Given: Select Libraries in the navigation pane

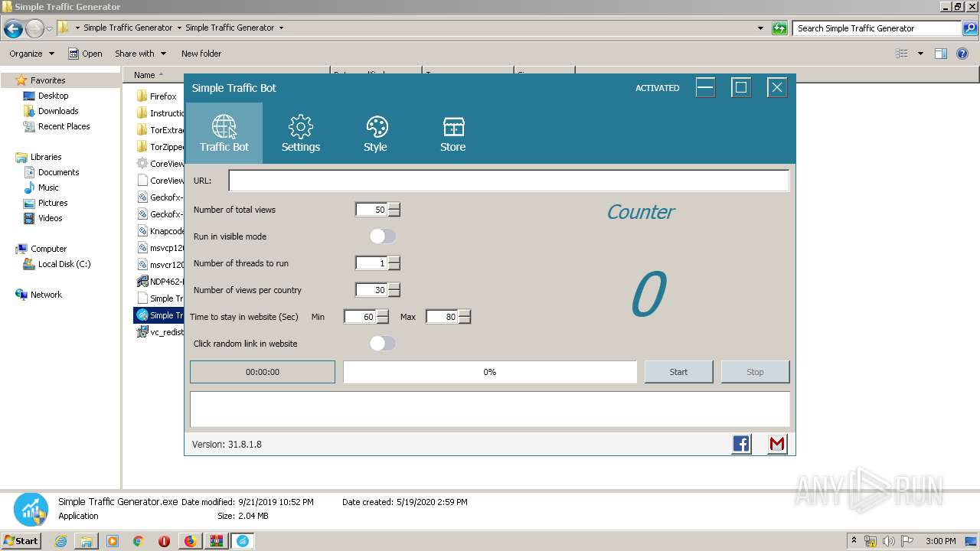Looking at the screenshot, I should click(46, 157).
